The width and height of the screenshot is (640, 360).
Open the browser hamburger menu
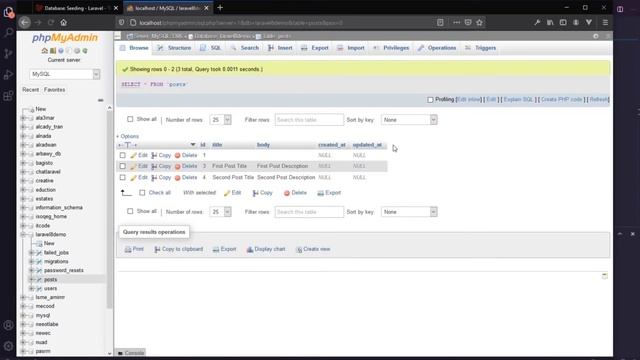(x=605, y=22)
